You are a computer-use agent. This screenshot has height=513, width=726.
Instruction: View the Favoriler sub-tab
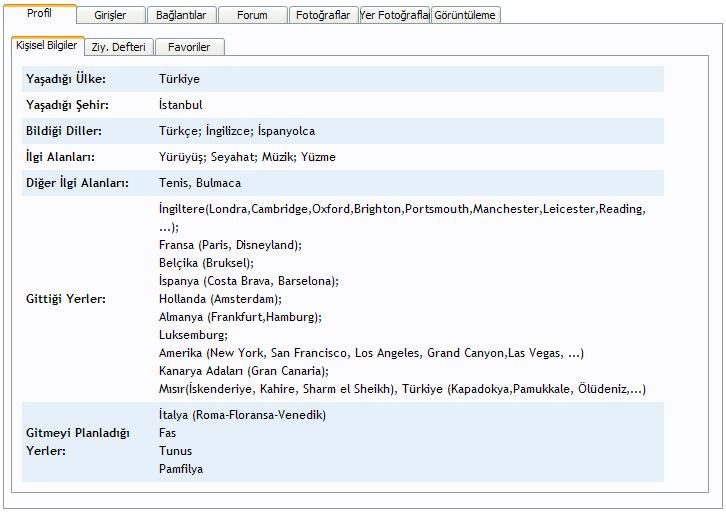tap(189, 47)
